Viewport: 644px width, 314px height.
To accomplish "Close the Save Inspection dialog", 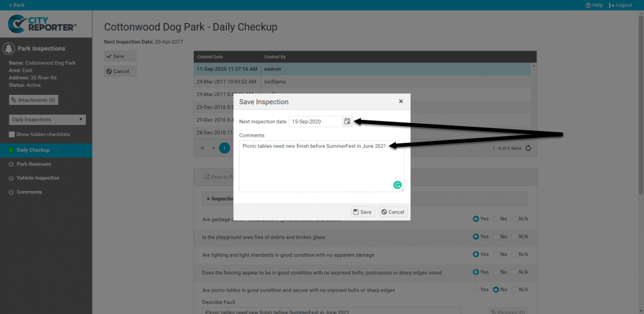I will [401, 101].
